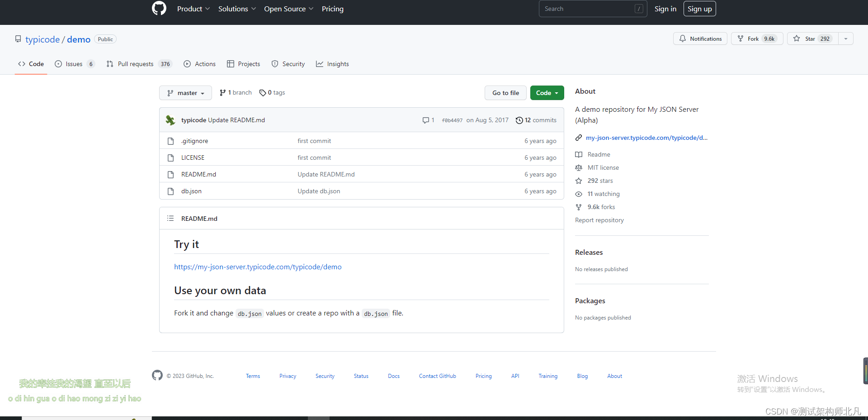Click the Releases heading link

(x=589, y=252)
